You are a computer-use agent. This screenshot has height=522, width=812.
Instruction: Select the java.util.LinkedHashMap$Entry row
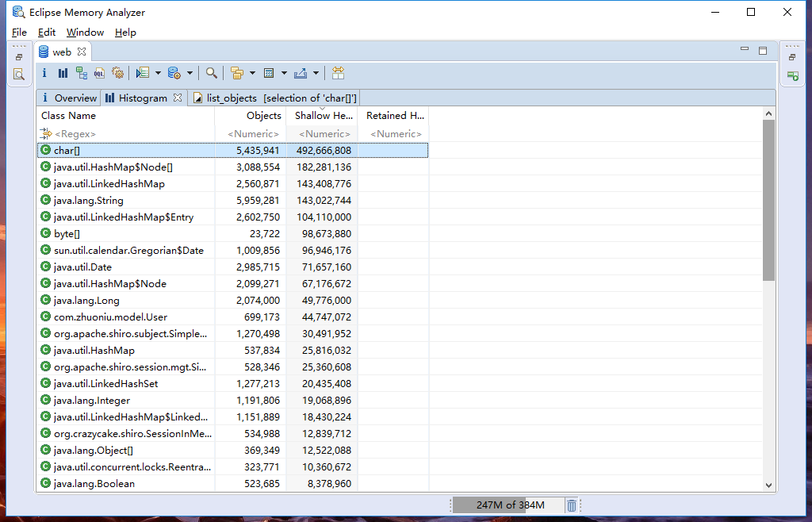232,217
